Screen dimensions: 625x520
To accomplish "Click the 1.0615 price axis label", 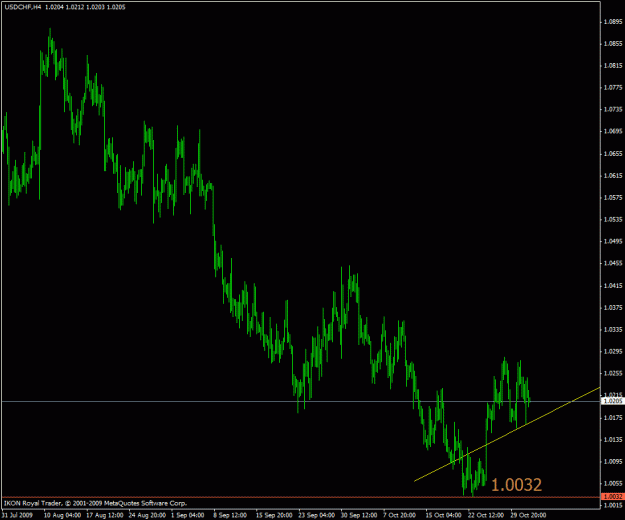I will tap(613, 176).
